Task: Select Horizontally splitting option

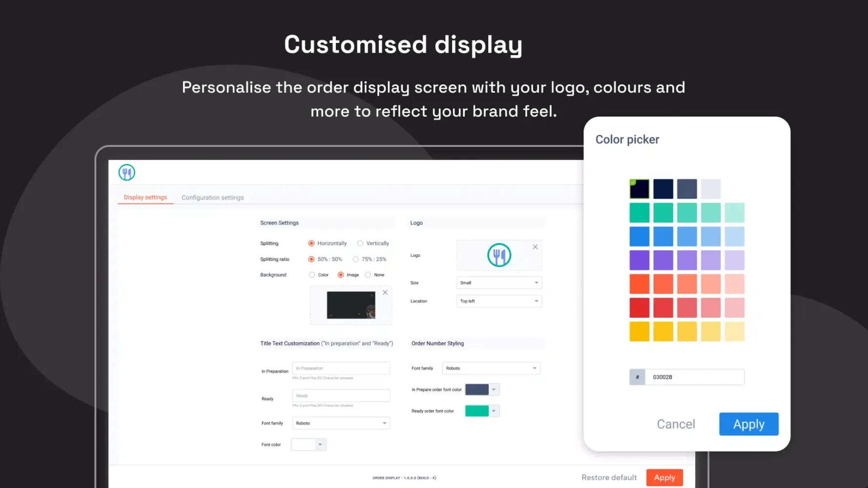Action: pos(311,243)
